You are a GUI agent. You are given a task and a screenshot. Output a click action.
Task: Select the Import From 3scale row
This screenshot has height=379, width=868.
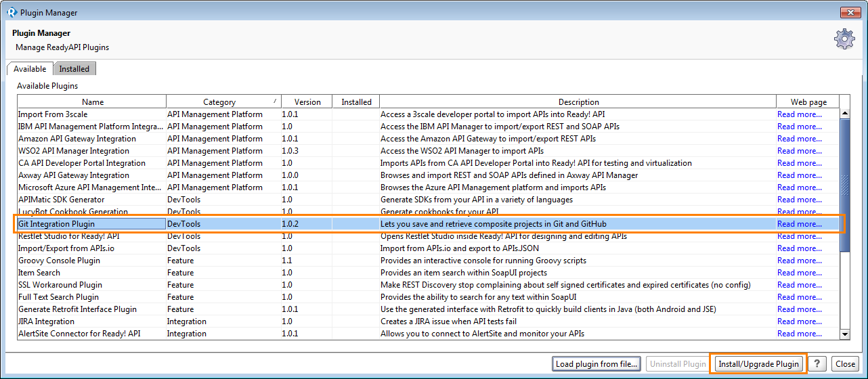coord(429,114)
